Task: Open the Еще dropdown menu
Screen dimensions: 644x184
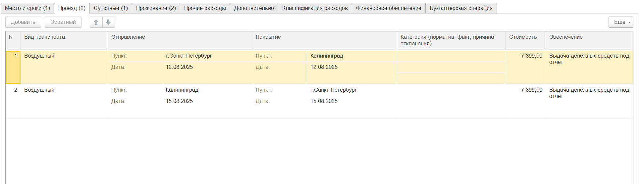Action: [x=620, y=22]
